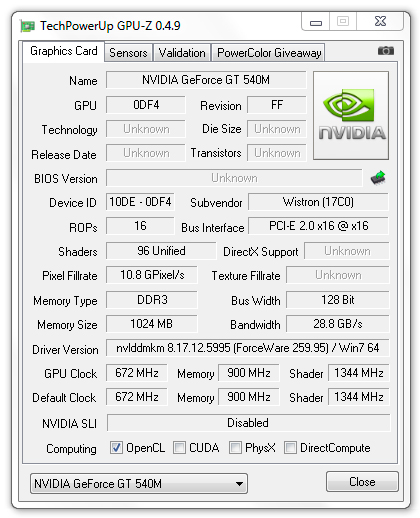Viewport: 420px width, 518px height.
Task: Toggle the DirectCompute checkbox
Action: [x=290, y=448]
